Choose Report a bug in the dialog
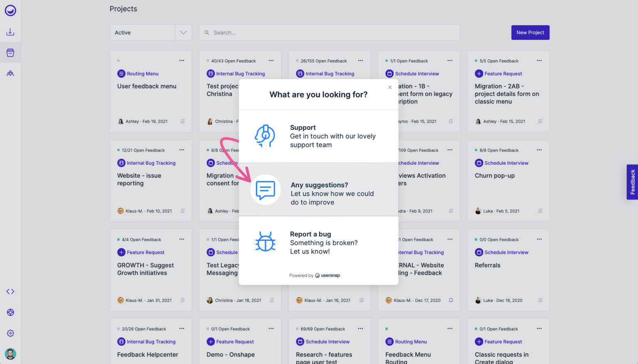Image resolution: width=638 pixels, height=364 pixels. pyautogui.click(x=318, y=242)
